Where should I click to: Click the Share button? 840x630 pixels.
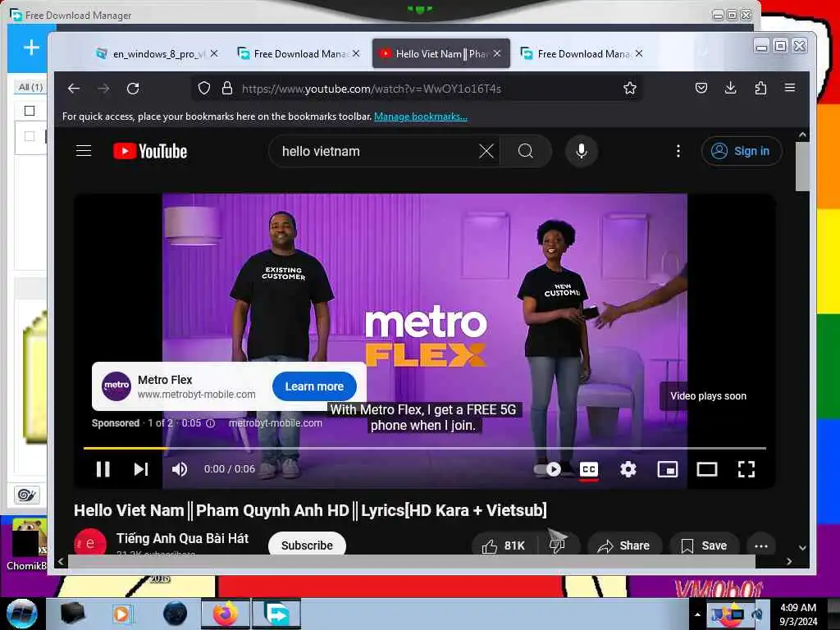(624, 546)
